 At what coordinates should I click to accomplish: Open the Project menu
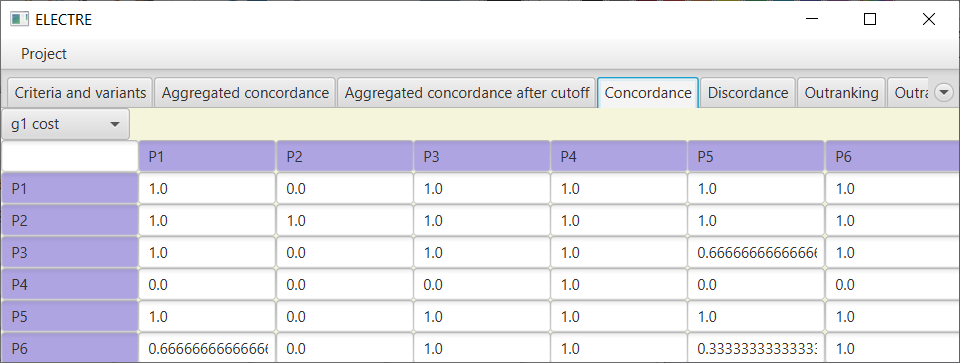point(43,54)
